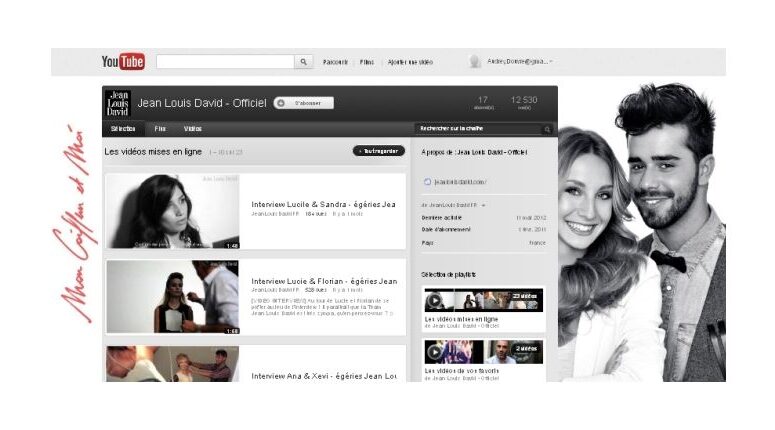The image size is (775, 430).
Task: Click the 17 subscribers counter
Action: pos(483,102)
